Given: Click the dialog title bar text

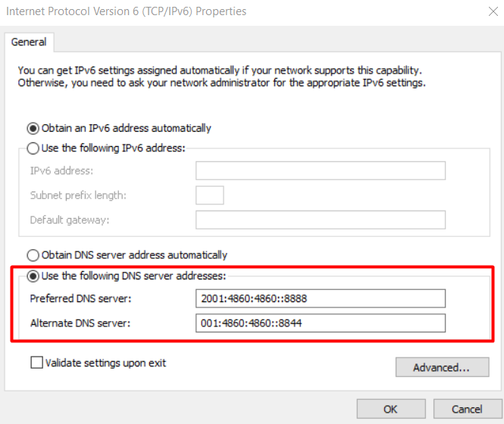Looking at the screenshot, I should [126, 11].
